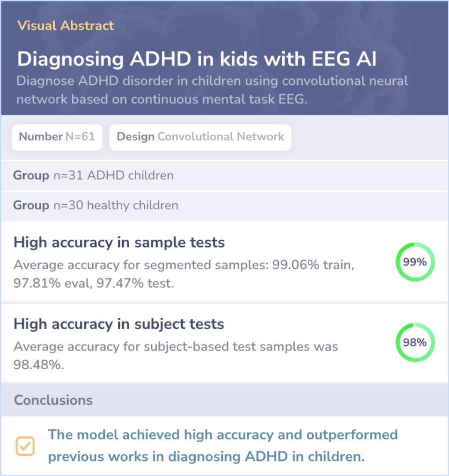Image resolution: width=449 pixels, height=476 pixels.
Task: Click the conclusion statement about outperforming previous works
Action: coord(223,446)
